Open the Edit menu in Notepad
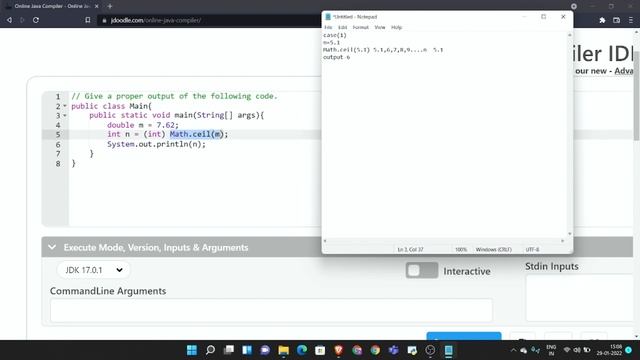The image size is (640, 360). tap(342, 27)
